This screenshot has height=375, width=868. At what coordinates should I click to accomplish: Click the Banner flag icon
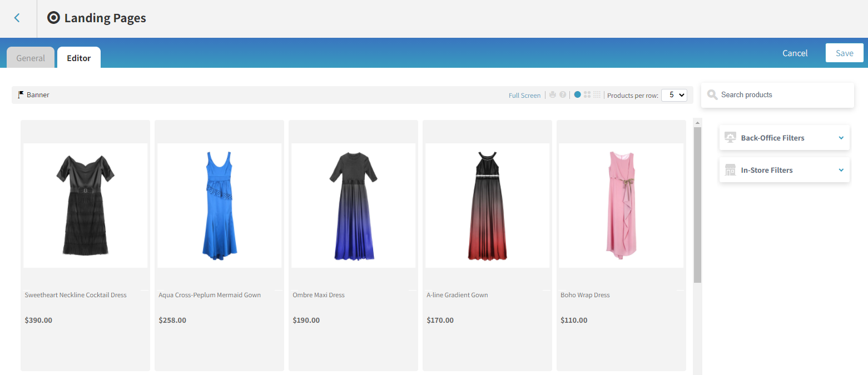[21, 95]
